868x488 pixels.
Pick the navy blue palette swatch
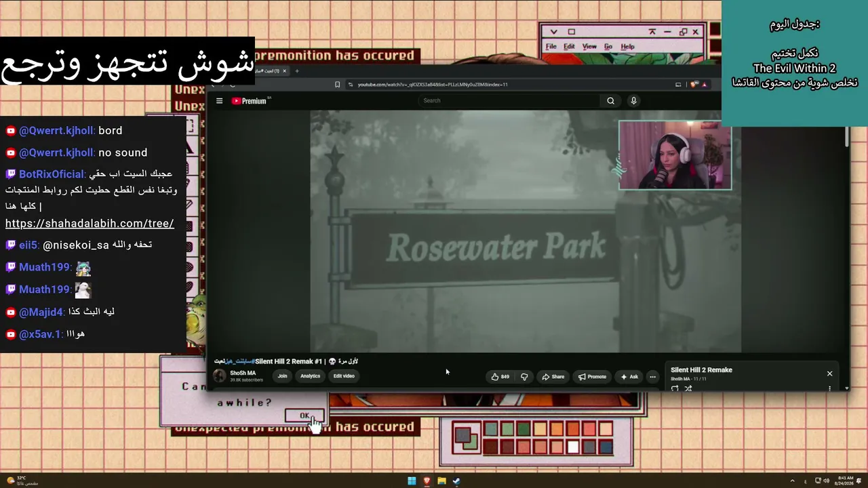pos(606,447)
